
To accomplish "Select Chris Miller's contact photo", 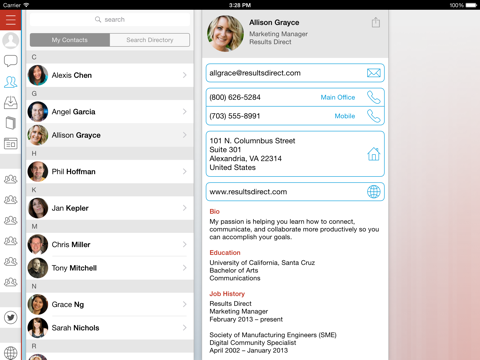I will point(38,244).
